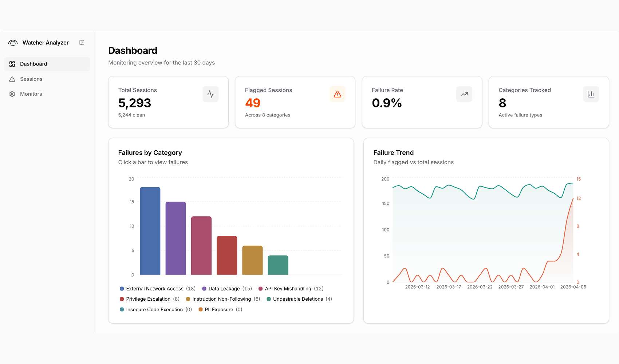
Task: Click the Insecure Code Execution legend swatch
Action: click(x=122, y=310)
